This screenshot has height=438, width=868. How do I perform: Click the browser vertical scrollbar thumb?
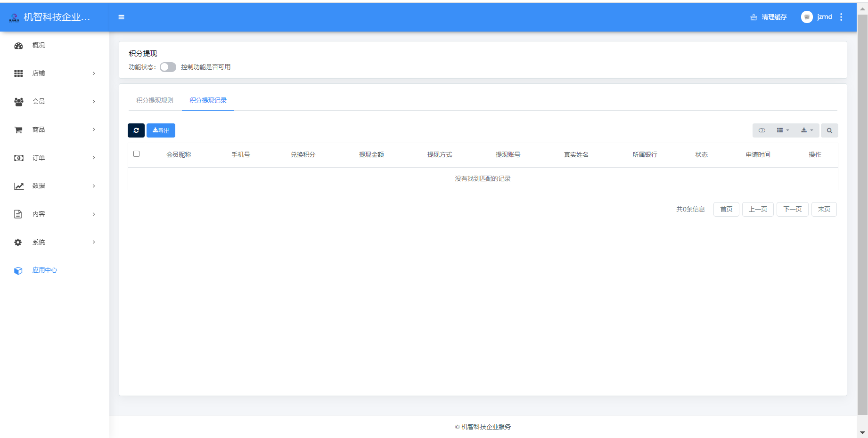coord(862,215)
